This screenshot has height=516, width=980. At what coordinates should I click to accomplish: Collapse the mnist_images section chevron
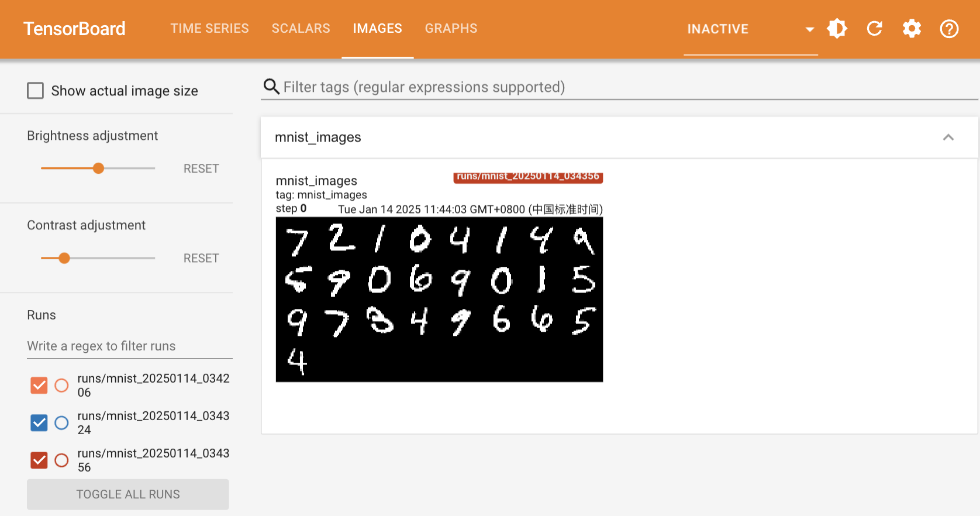click(948, 137)
